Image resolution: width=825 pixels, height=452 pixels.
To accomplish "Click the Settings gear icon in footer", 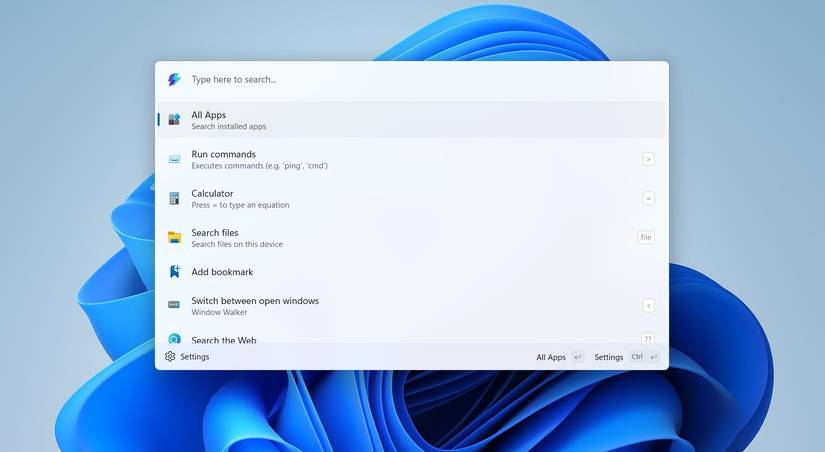I will [x=170, y=356].
